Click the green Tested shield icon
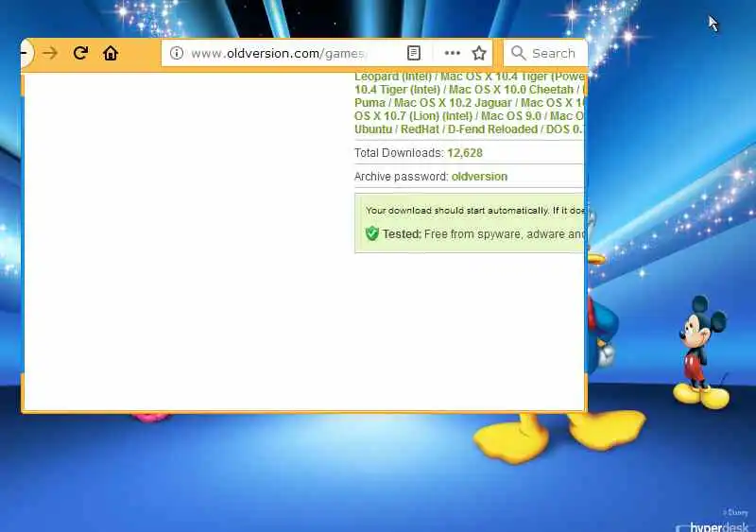This screenshot has width=756, height=532. point(371,233)
